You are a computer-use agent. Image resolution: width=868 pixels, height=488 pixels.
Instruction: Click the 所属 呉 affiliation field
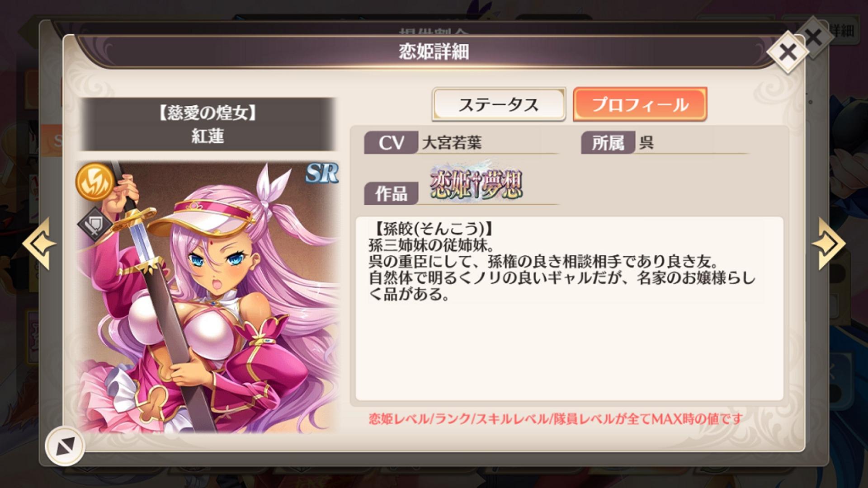click(x=665, y=143)
